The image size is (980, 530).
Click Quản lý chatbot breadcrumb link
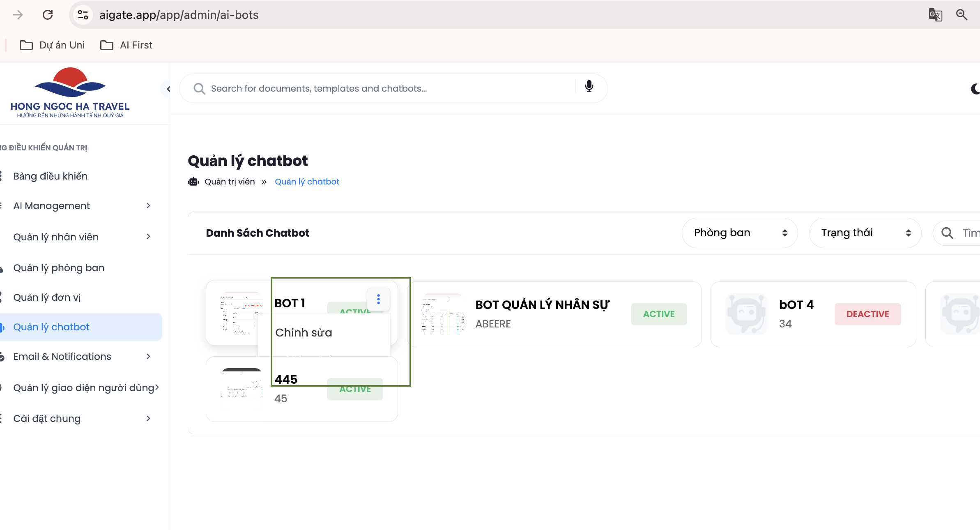click(307, 182)
